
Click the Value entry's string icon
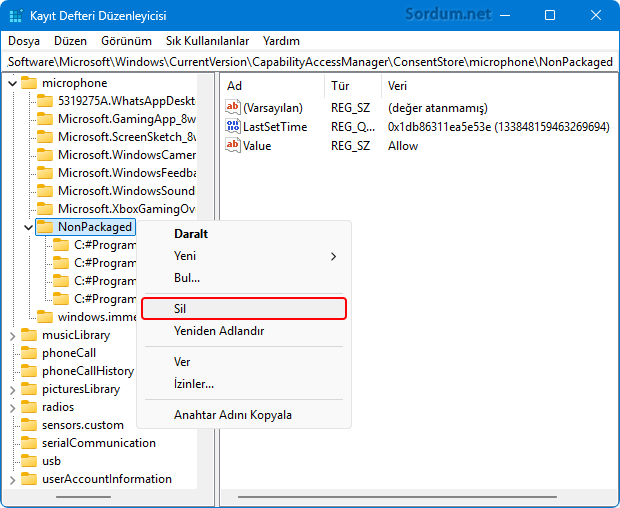coord(233,146)
